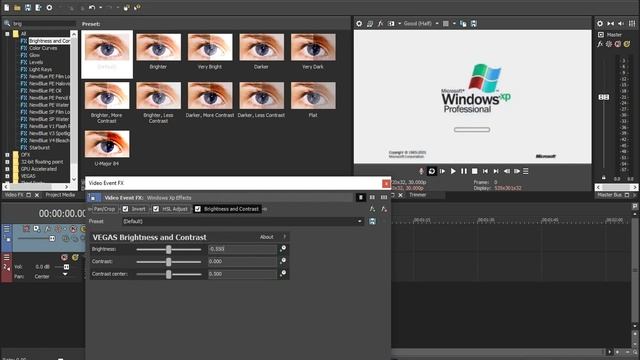640x360 pixels.
Task: Expand the 32-bit floating point folder
Action: pyautogui.click(x=7, y=162)
